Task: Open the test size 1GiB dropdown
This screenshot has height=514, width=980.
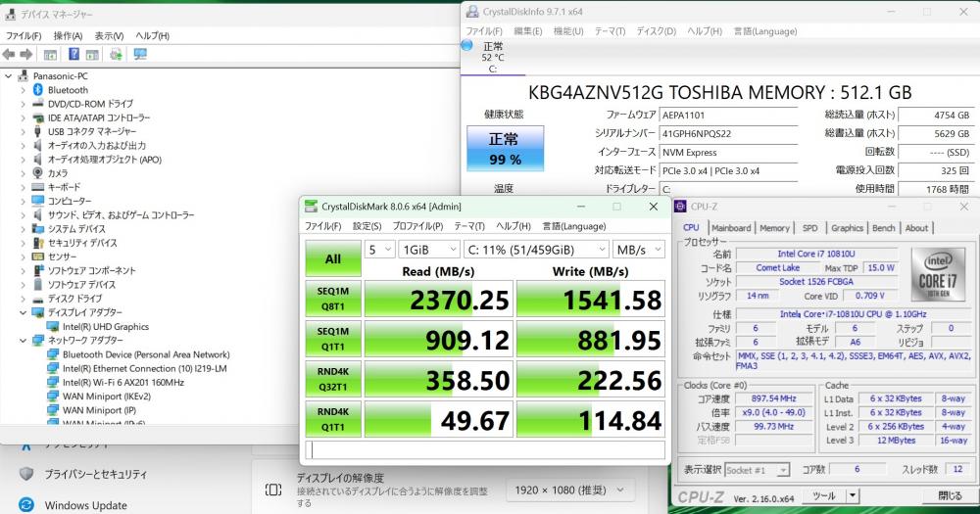Action: pos(427,250)
